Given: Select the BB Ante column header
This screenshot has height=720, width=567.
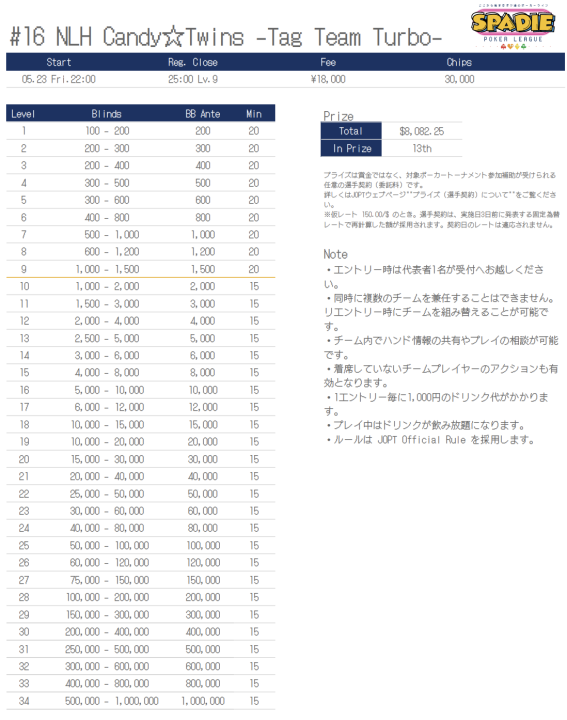Looking at the screenshot, I should [202, 114].
